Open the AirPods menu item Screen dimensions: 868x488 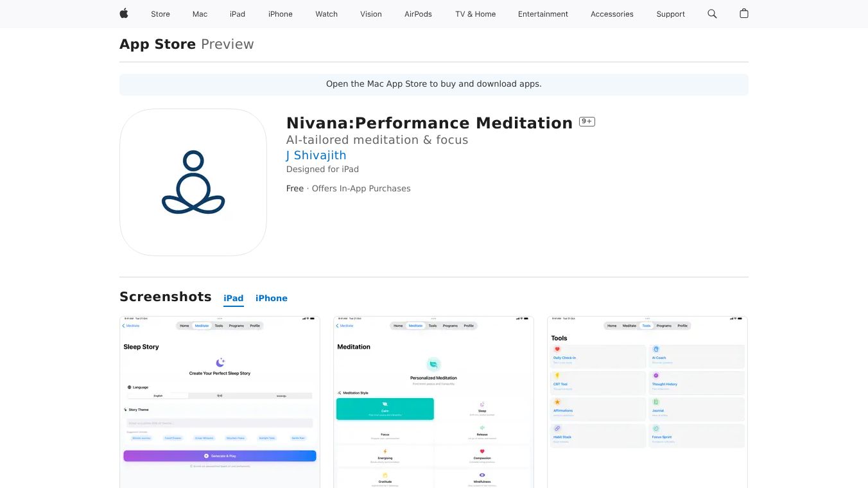[419, 14]
